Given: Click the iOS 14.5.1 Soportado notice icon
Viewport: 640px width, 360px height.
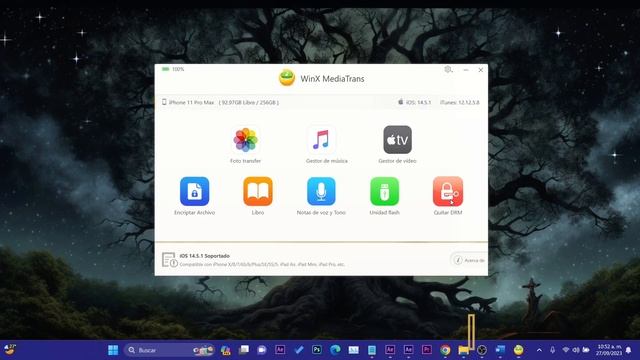Looking at the screenshot, I should tap(169, 260).
